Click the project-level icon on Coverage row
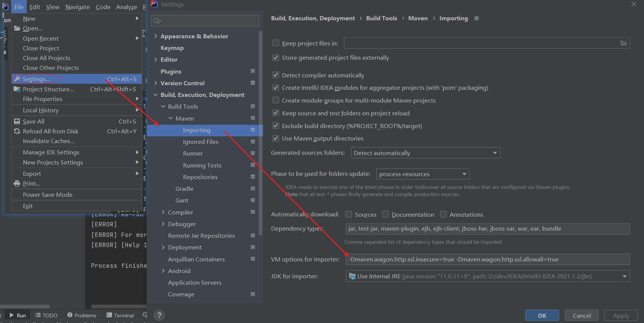The image size is (644, 323). coord(253,294)
